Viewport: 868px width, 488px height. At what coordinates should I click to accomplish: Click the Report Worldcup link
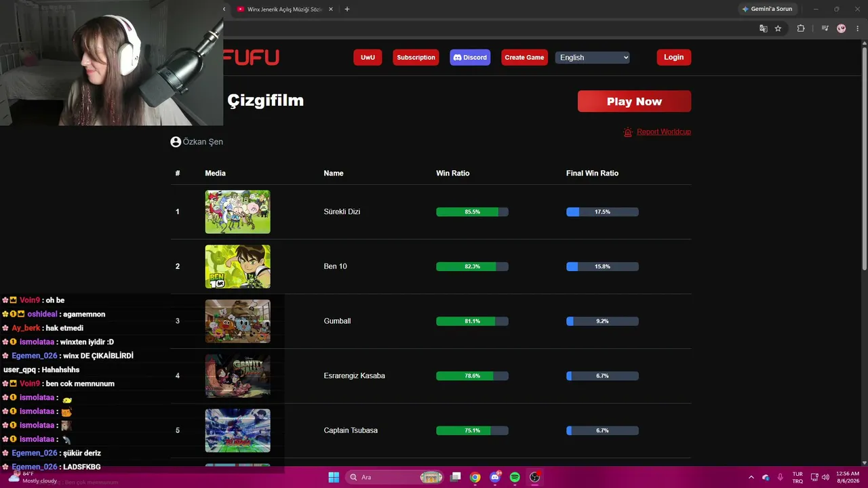(664, 131)
